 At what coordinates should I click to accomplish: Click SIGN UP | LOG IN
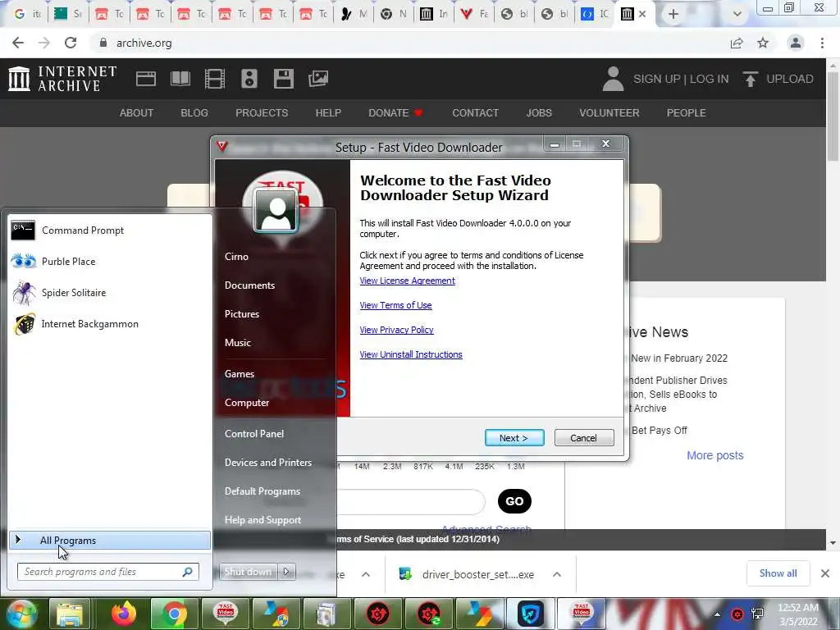point(681,79)
